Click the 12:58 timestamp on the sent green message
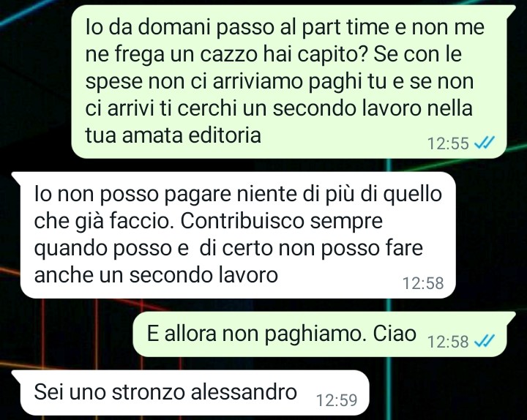 pos(448,342)
